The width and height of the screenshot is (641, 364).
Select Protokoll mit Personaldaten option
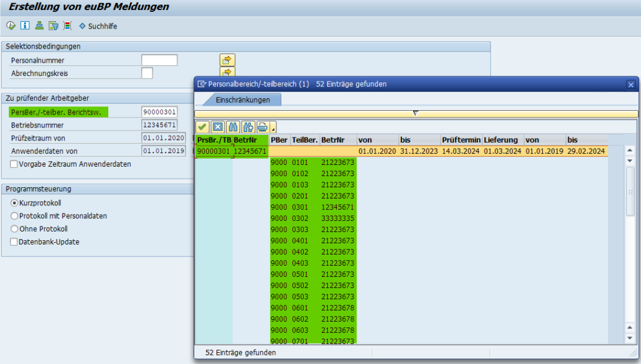[14, 216]
